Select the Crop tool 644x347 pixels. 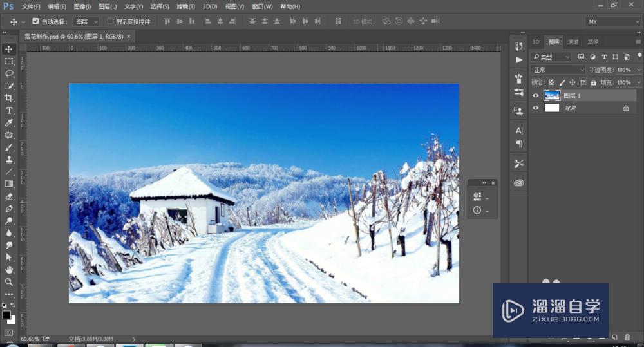pos(8,98)
